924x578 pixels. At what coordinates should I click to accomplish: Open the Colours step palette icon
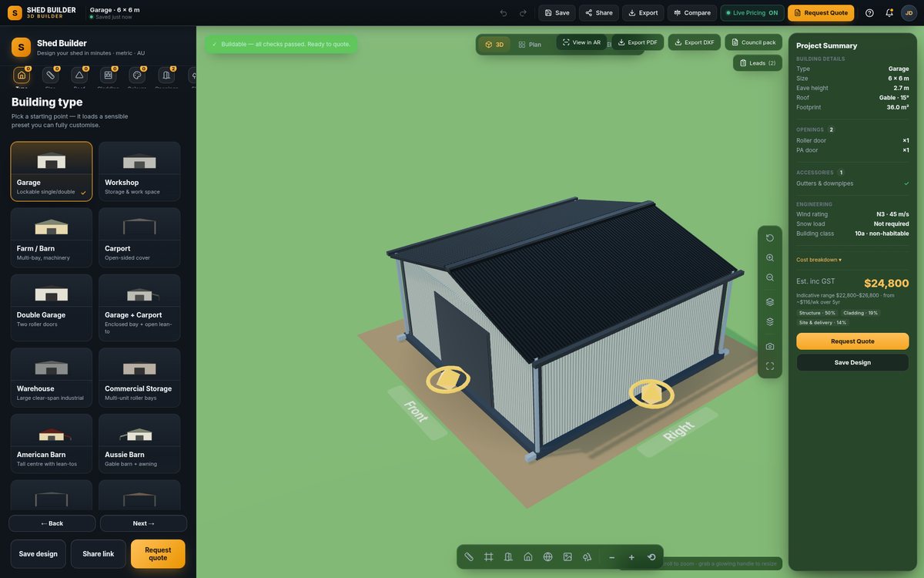137,75
